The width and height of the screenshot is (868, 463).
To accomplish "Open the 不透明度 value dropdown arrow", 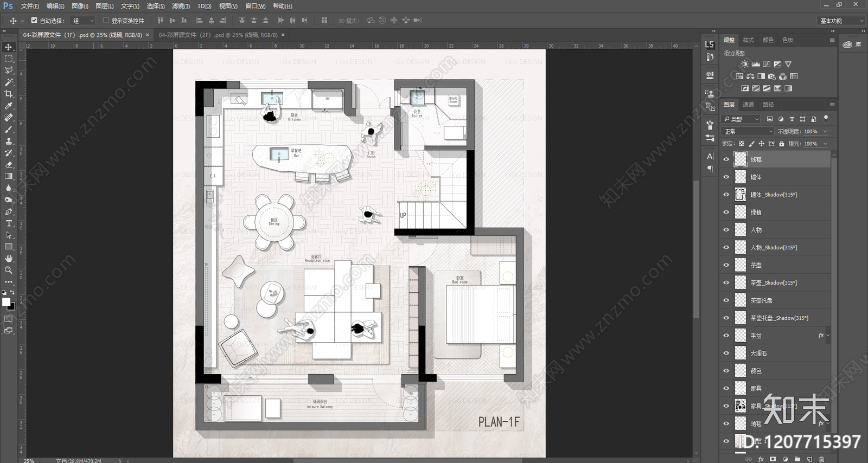I will point(825,131).
